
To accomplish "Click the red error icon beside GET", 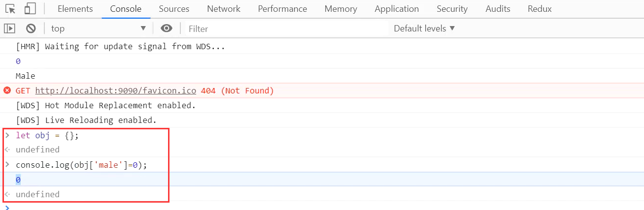I will click(7, 90).
